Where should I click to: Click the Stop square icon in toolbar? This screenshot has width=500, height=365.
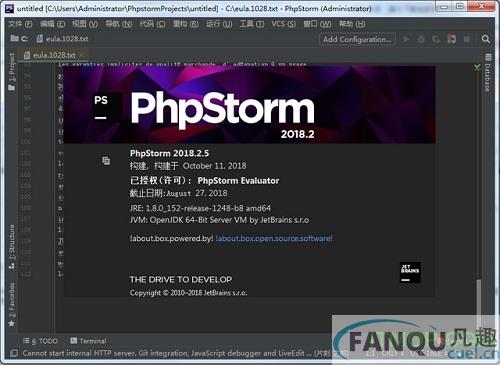467,39
